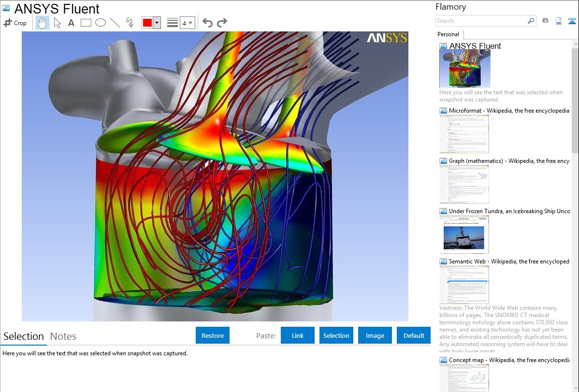Pick the rectangle shape tool

[86, 23]
